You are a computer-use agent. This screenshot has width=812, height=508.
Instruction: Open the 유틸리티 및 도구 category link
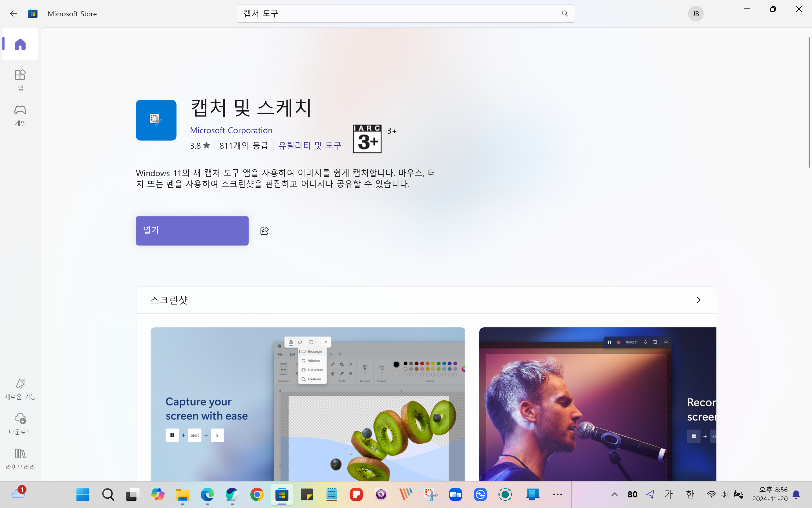point(309,145)
